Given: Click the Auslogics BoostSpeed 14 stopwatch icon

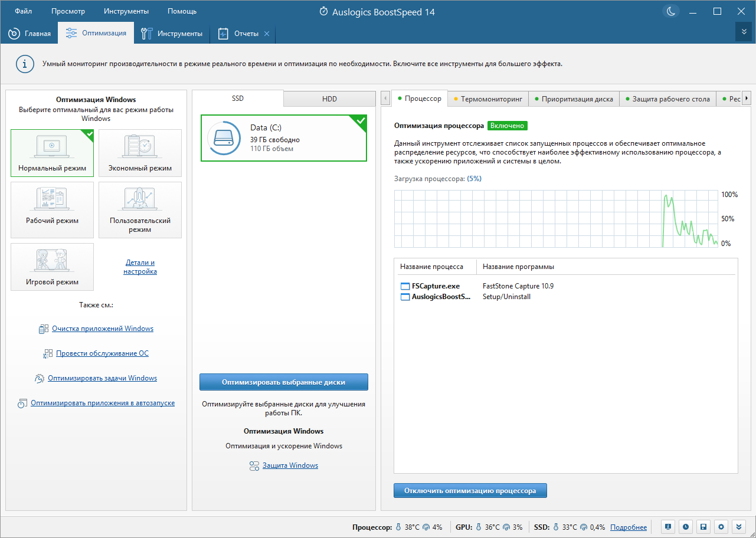Looking at the screenshot, I should pos(323,11).
